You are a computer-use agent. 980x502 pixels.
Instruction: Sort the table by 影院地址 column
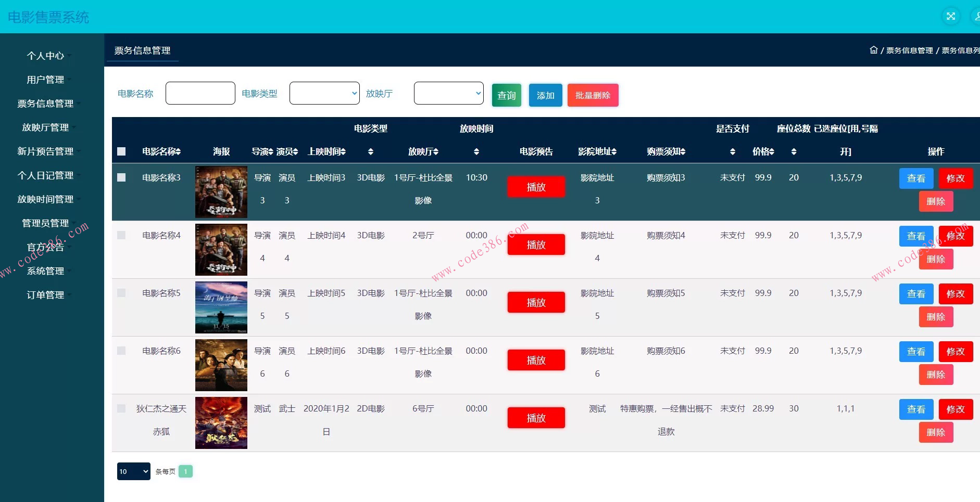[x=615, y=151]
